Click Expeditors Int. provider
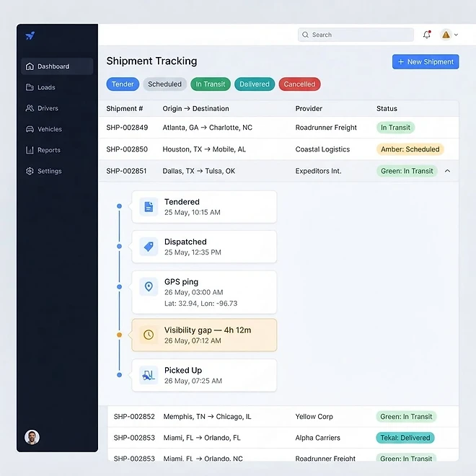 point(318,171)
